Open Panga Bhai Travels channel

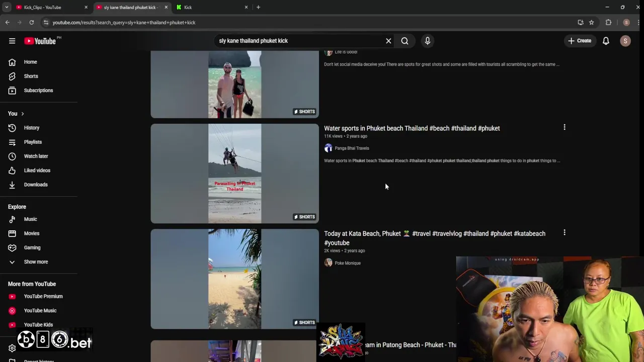(352, 148)
